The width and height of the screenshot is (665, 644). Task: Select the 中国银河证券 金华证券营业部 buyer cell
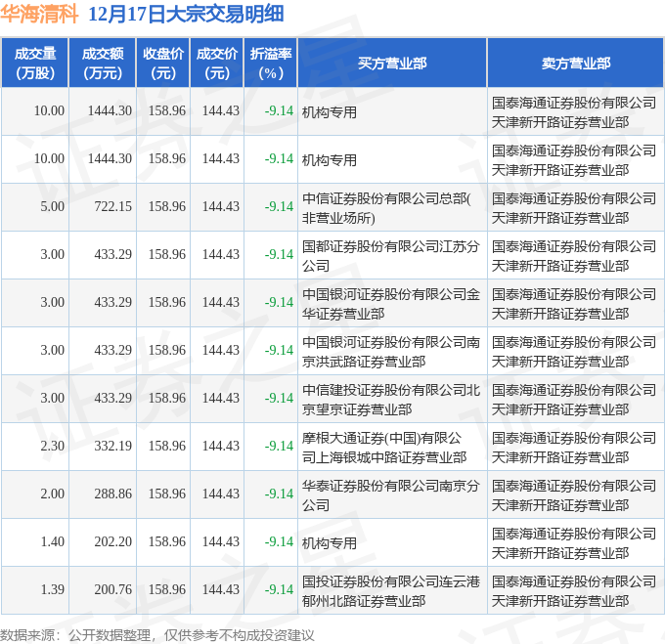390,303
